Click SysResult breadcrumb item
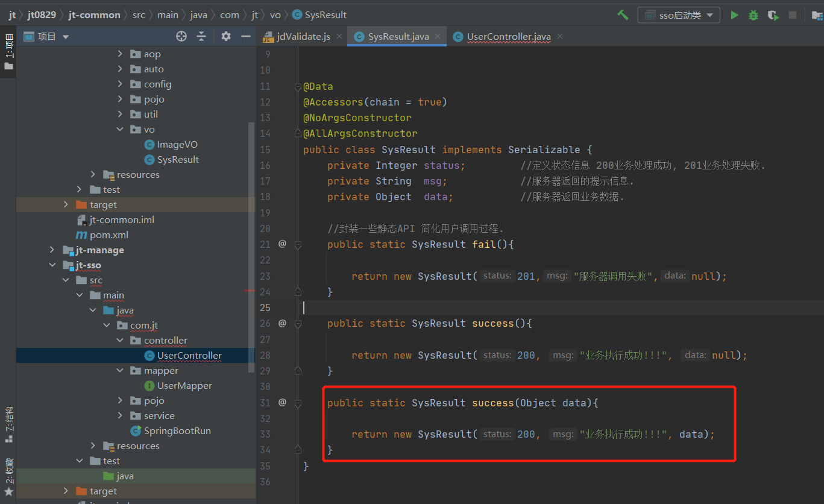Image resolution: width=824 pixels, height=504 pixels. 319,15
